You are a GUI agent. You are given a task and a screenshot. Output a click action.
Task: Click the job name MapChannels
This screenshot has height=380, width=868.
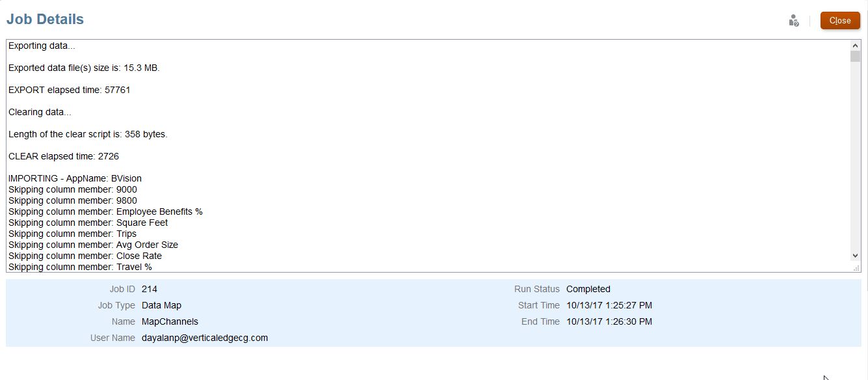(x=170, y=321)
